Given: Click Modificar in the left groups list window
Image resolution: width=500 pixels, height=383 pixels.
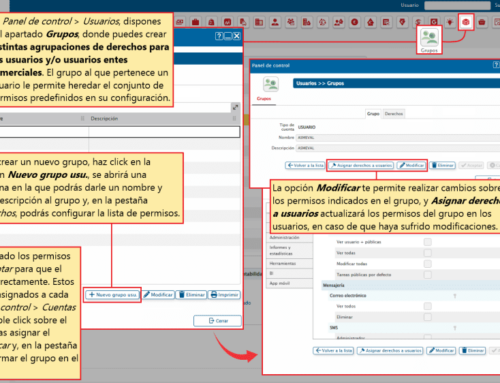Looking at the screenshot, I should pos(158,295).
